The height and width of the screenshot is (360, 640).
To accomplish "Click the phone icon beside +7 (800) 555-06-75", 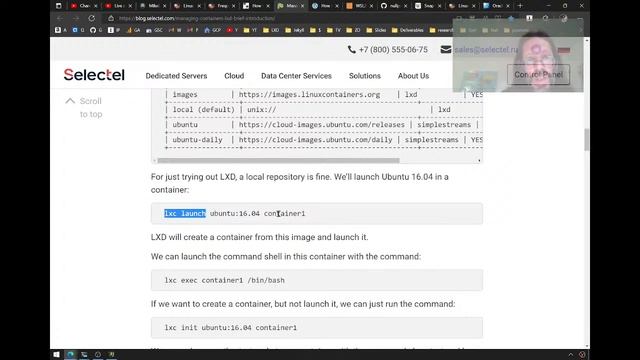I will (x=351, y=50).
